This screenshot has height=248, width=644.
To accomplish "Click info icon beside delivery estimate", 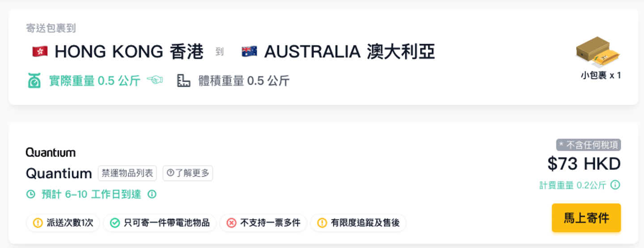I will [152, 194].
